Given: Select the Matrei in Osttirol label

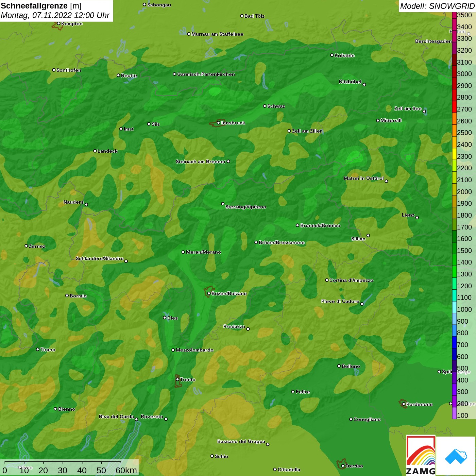Looking at the screenshot, I should pos(363,178).
